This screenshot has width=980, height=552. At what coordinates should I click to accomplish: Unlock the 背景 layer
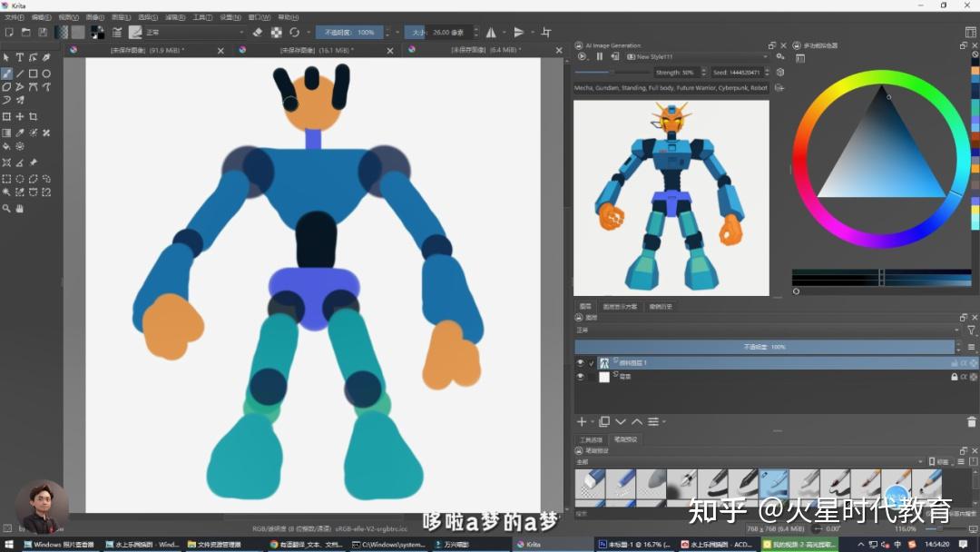tap(955, 377)
